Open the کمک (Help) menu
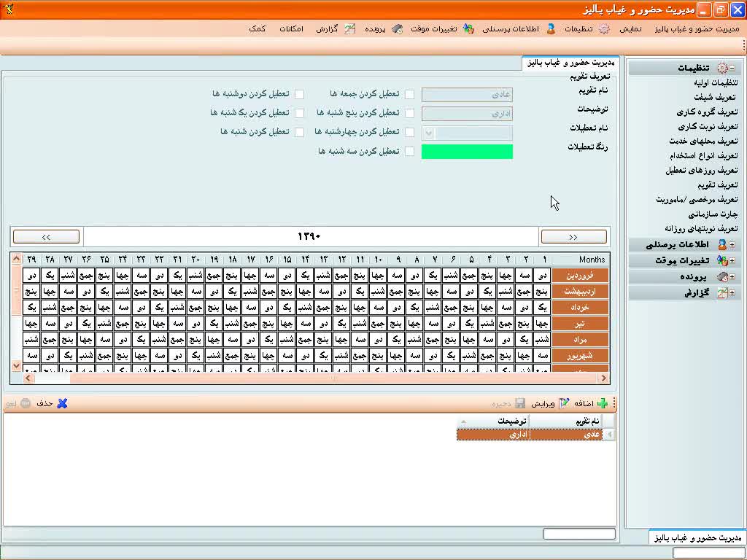747x560 pixels. pos(257,29)
